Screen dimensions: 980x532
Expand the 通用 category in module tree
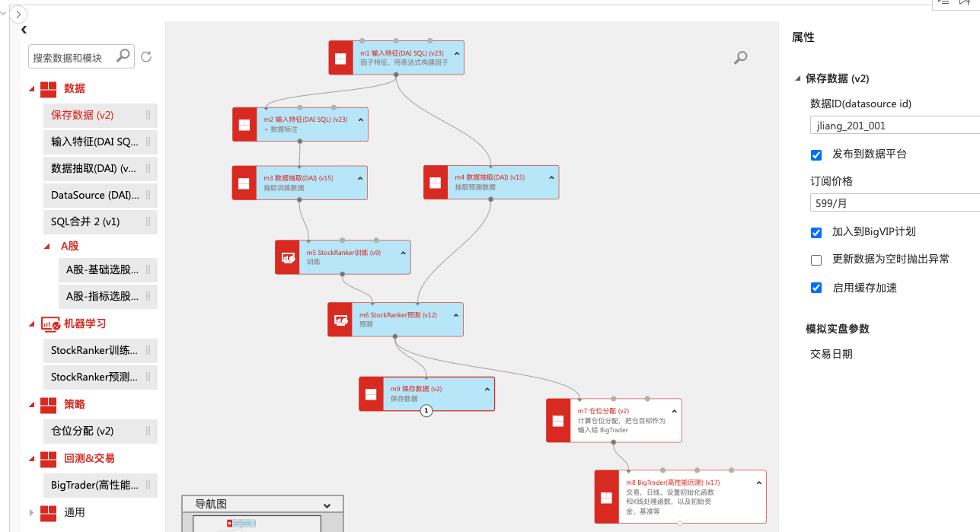tap(31, 512)
